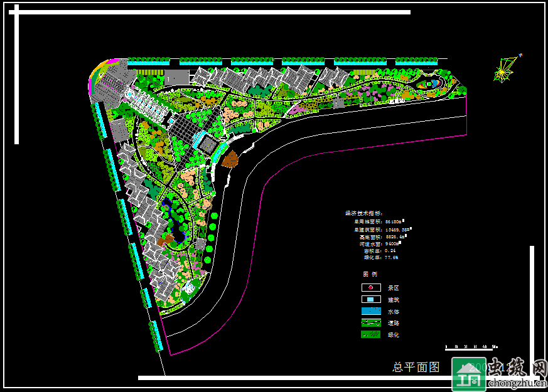The image size is (548, 392).
Task: Click the 水体 legend label
Action: 394,312
